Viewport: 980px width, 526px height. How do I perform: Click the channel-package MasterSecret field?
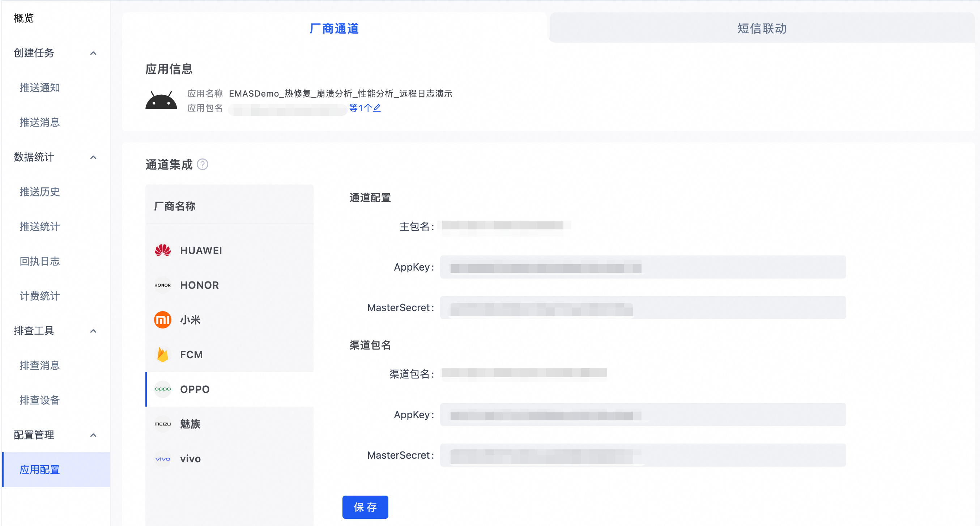(643, 455)
